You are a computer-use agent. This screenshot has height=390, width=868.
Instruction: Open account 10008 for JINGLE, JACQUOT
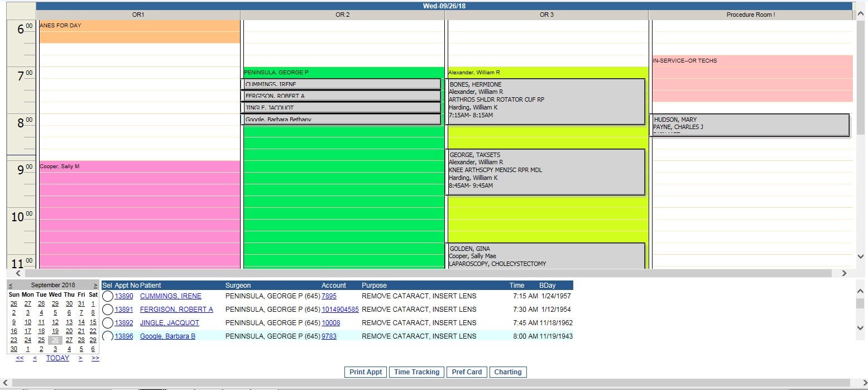pos(330,322)
